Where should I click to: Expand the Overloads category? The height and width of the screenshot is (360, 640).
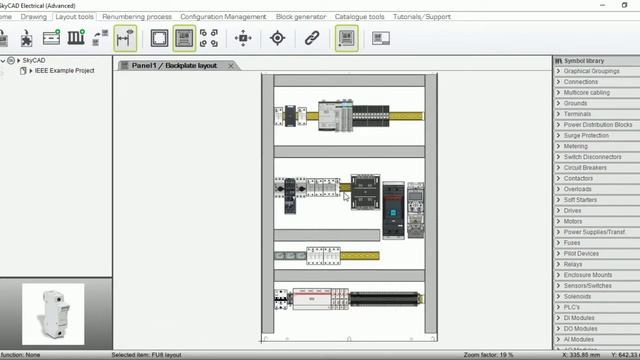558,189
